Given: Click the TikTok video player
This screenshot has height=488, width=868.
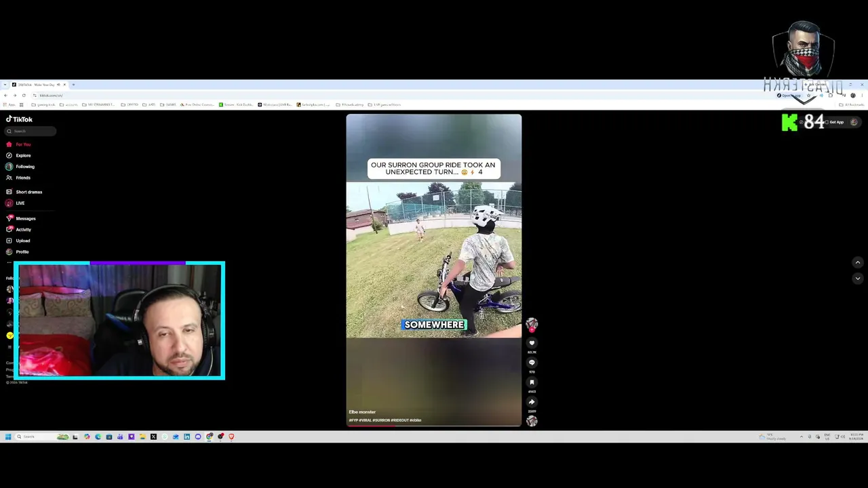Looking at the screenshot, I should 434,270.
